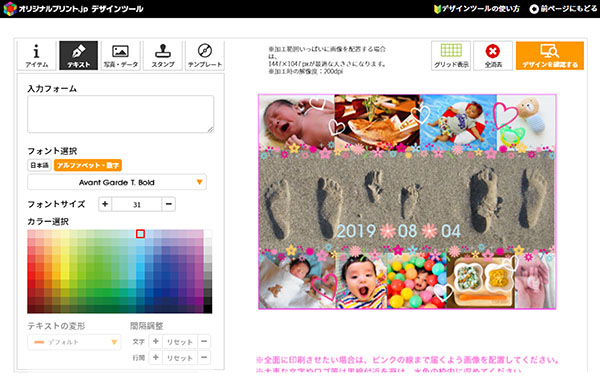Switch font set to 日本語
600x384 pixels.
point(39,165)
